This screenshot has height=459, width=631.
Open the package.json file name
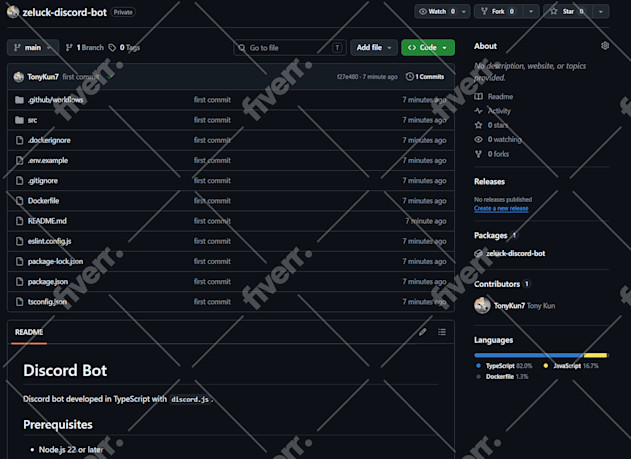click(x=48, y=282)
